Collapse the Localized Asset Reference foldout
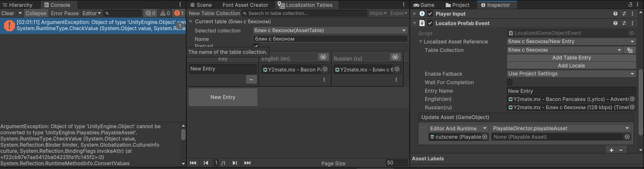The width and height of the screenshot is (644, 169). [421, 42]
